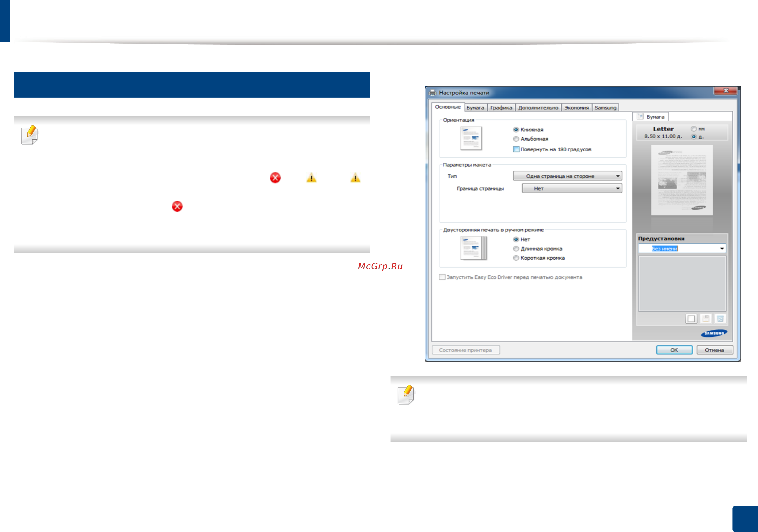Select the Длинная кромка radio button
758x532 pixels.
point(516,249)
